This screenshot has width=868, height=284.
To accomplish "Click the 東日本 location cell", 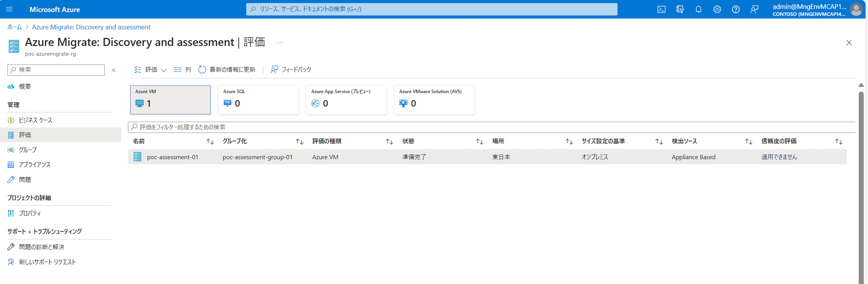I will click(501, 157).
